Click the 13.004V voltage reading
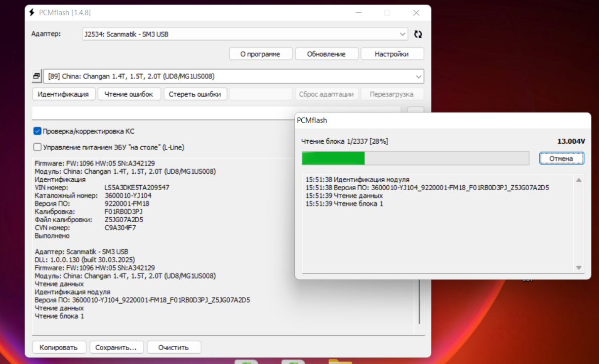Viewport: 599px width, 364px height. pyautogui.click(x=571, y=141)
